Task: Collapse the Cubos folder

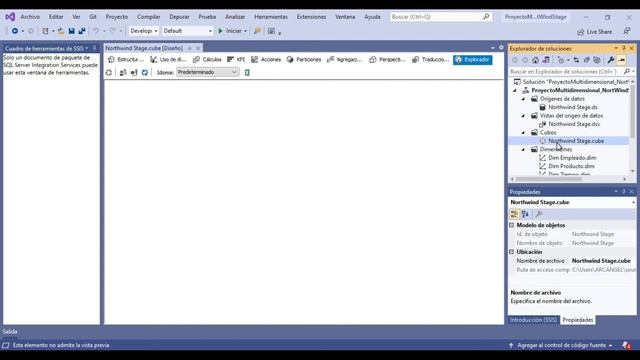Action: (523, 133)
